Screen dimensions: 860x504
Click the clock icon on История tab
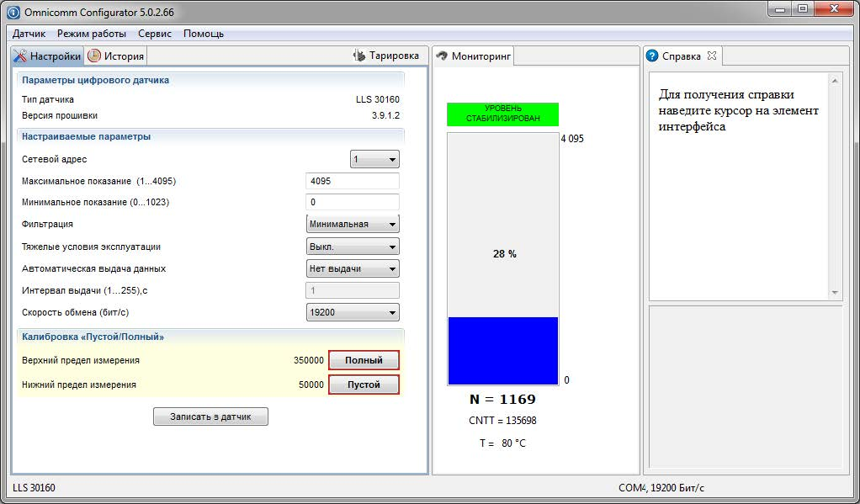(x=94, y=56)
